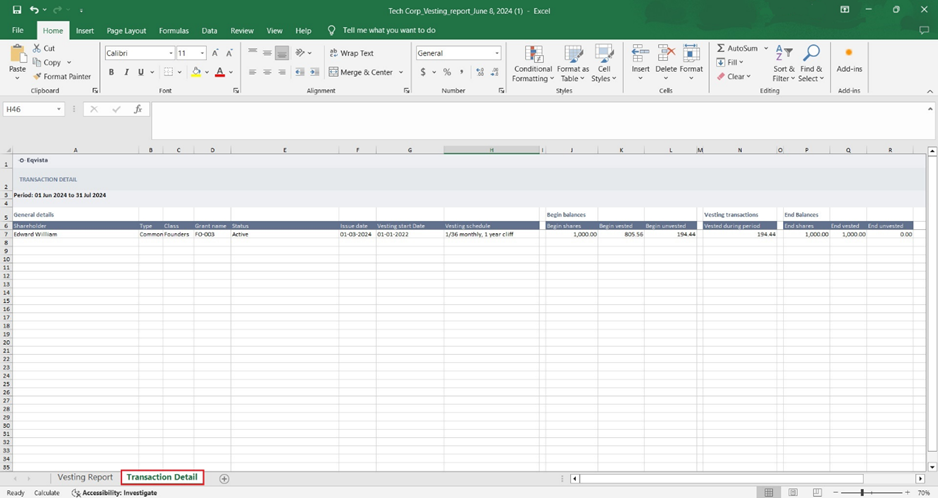This screenshot has width=938, height=498.
Task: Open the font name Calibri dropdown
Action: click(x=170, y=53)
